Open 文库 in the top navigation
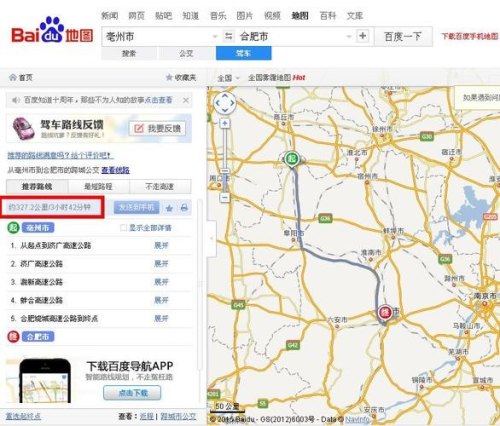This screenshot has width=500, height=426. pos(355,16)
